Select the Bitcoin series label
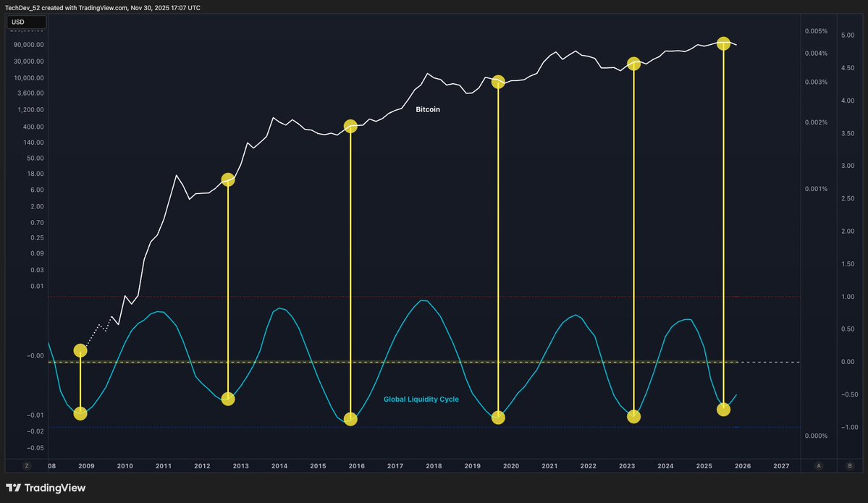Viewport: 868px width, 503px height. tap(427, 109)
